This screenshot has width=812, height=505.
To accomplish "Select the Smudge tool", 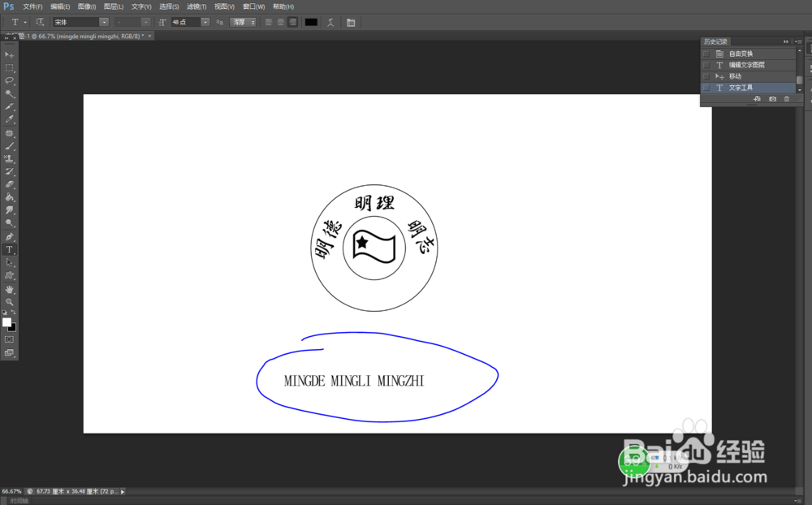I will pos(9,210).
